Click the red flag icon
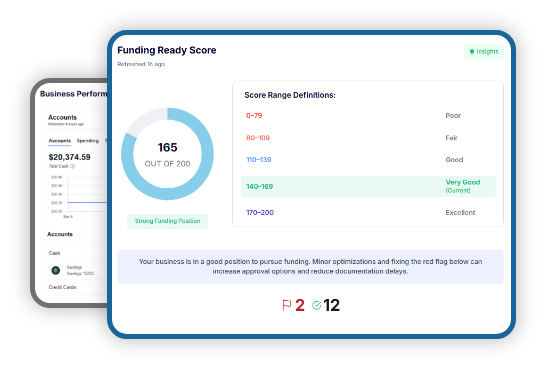Image resolution: width=546 pixels, height=369 pixels. click(x=287, y=305)
